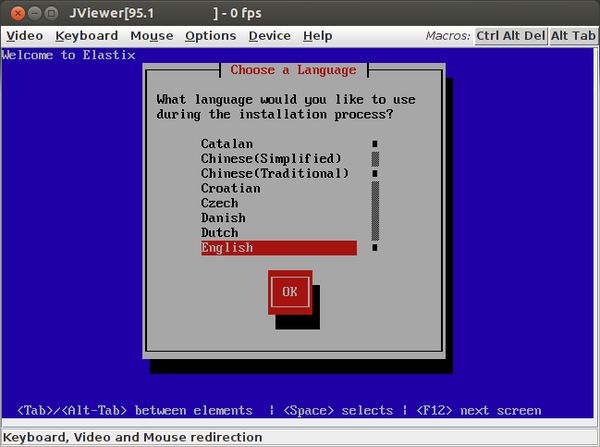Screen dimensions: 600x447
Task: Maximize the JViewer window
Action: click(x=51, y=13)
